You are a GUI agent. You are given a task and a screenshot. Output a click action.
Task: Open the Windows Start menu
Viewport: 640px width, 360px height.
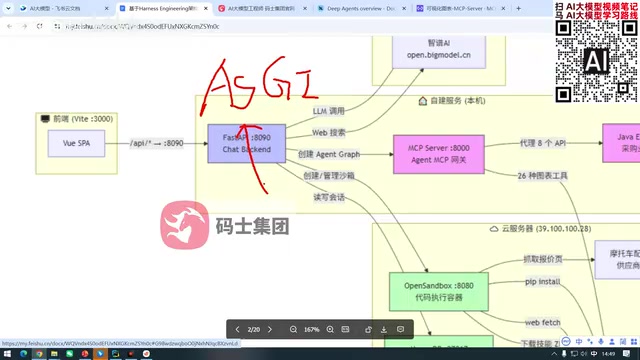[x=7, y=353]
